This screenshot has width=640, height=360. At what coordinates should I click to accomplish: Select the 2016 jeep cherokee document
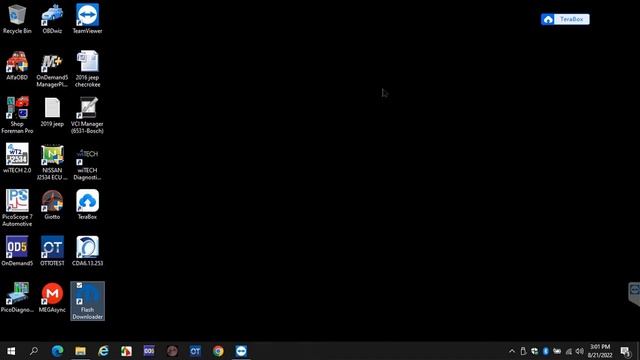(x=87, y=69)
